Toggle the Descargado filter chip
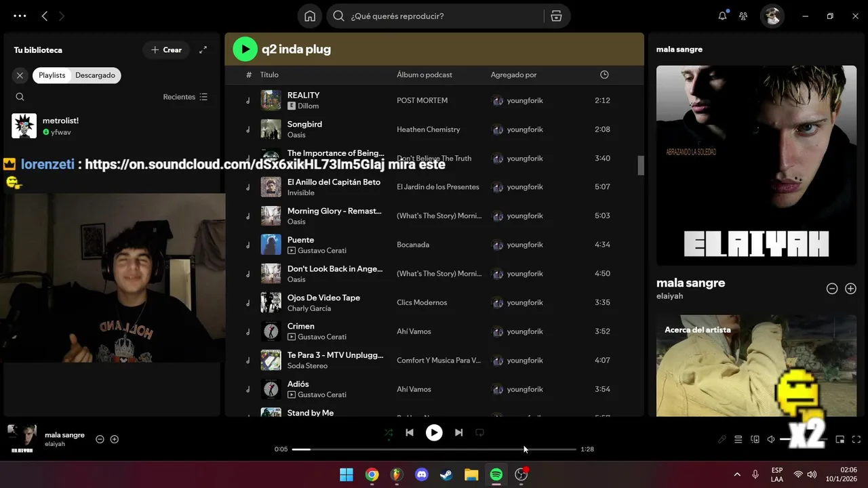 tap(95, 75)
